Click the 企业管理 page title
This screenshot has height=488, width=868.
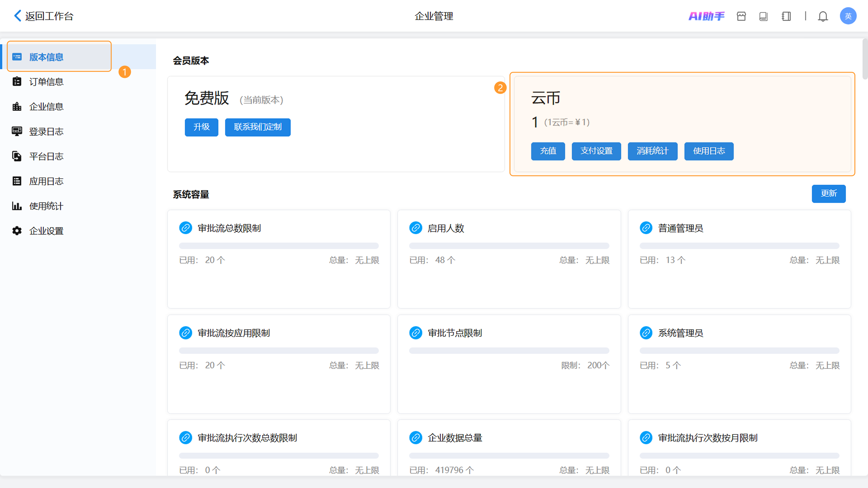click(x=434, y=16)
